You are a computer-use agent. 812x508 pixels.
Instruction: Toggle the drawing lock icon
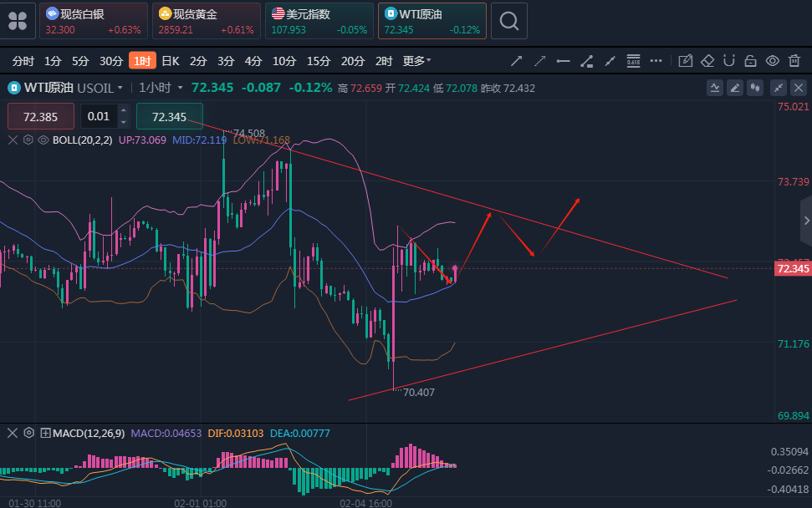751,60
